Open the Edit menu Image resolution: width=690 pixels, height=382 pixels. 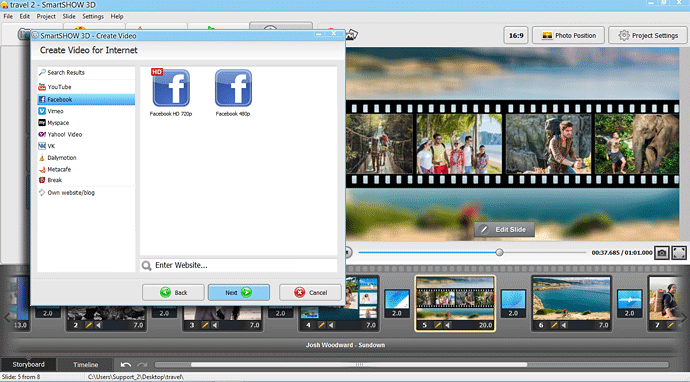click(25, 16)
